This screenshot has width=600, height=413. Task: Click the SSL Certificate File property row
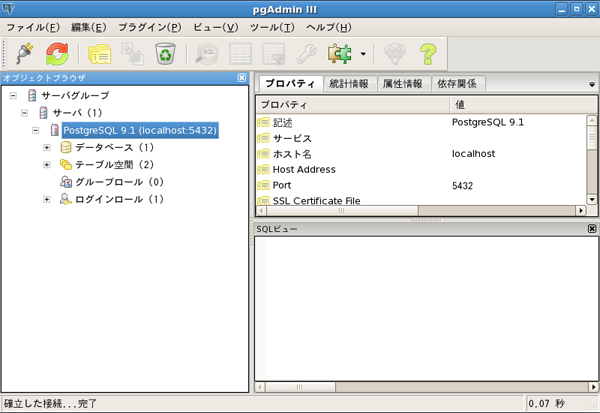pos(421,201)
